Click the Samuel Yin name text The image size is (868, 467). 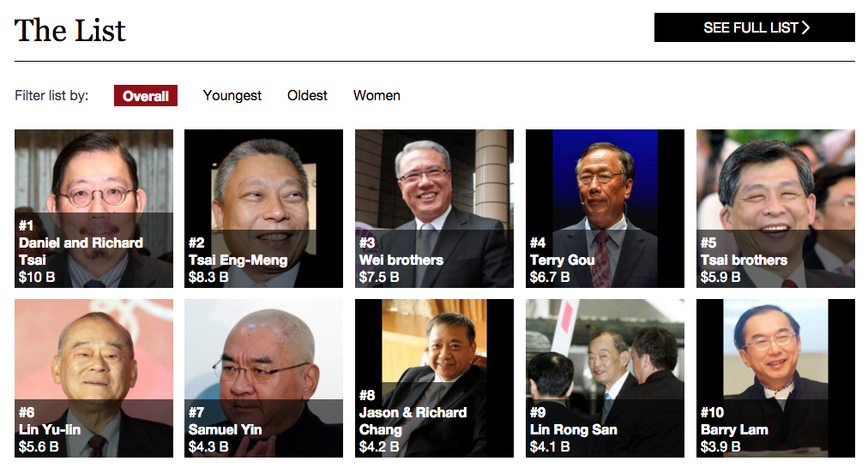pos(225,429)
